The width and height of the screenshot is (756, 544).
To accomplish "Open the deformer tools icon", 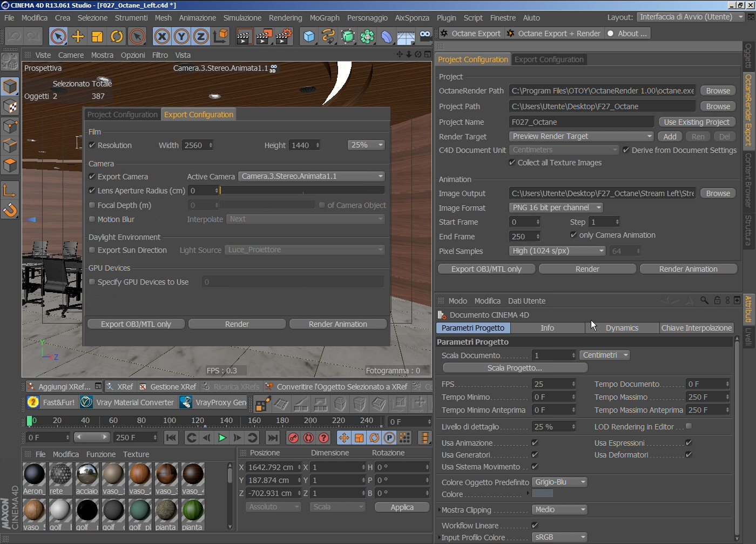I will (387, 36).
